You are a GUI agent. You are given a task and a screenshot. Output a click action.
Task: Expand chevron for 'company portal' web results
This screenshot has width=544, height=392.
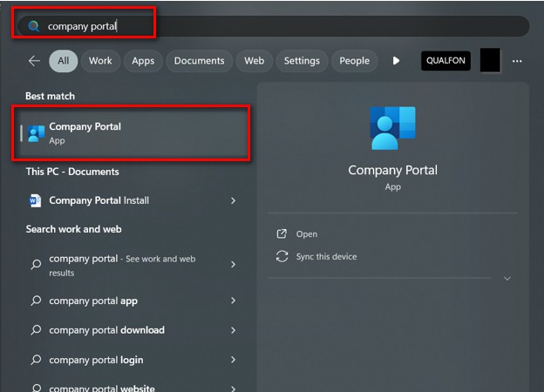pos(233,265)
